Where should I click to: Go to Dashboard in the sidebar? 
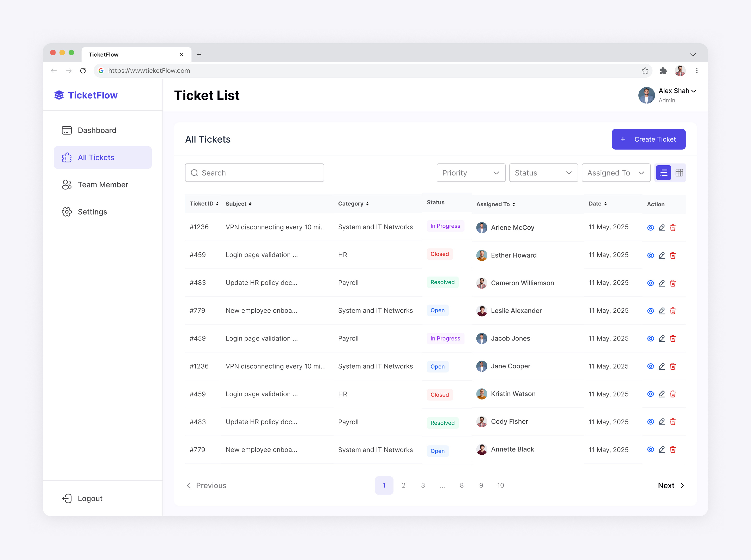pyautogui.click(x=103, y=131)
